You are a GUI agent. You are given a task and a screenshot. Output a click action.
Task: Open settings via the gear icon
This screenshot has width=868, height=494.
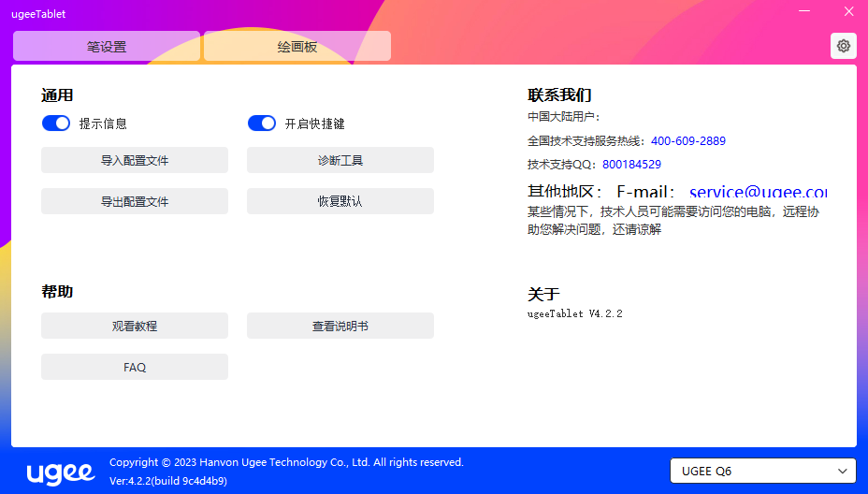pyautogui.click(x=843, y=46)
